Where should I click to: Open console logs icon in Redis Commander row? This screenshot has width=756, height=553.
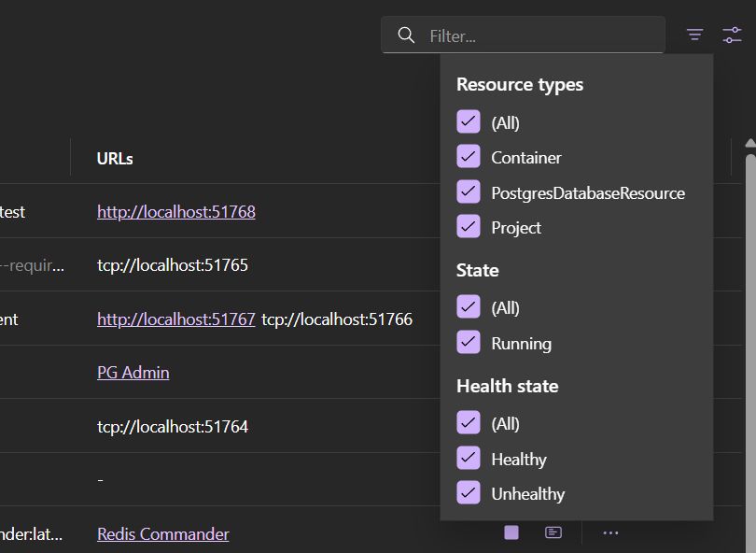tap(553, 532)
